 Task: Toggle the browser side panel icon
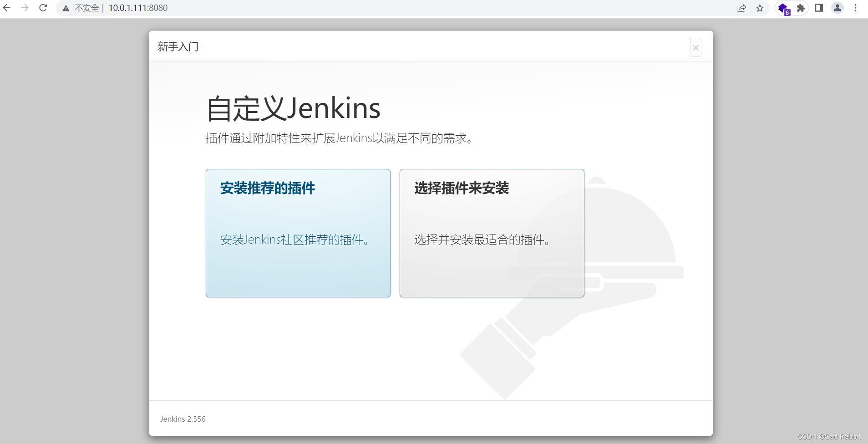click(x=819, y=8)
